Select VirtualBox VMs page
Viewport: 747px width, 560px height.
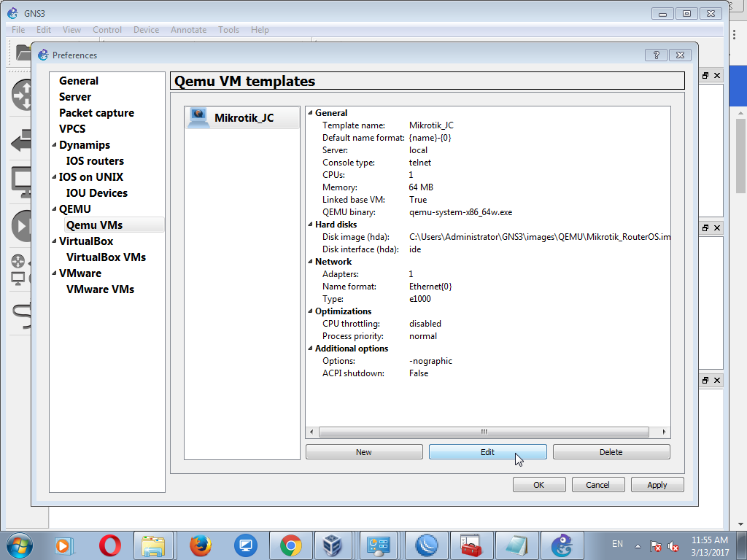[106, 257]
